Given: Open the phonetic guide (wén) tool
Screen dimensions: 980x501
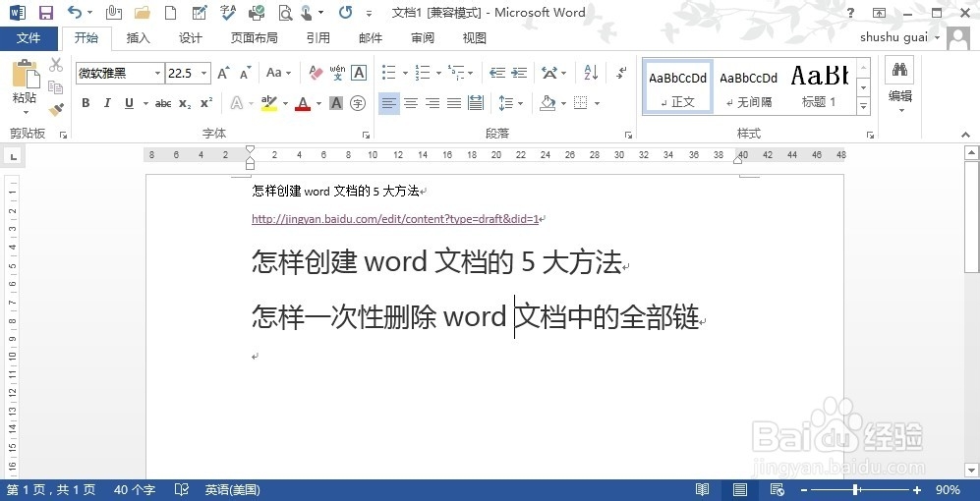Looking at the screenshot, I should (x=337, y=73).
